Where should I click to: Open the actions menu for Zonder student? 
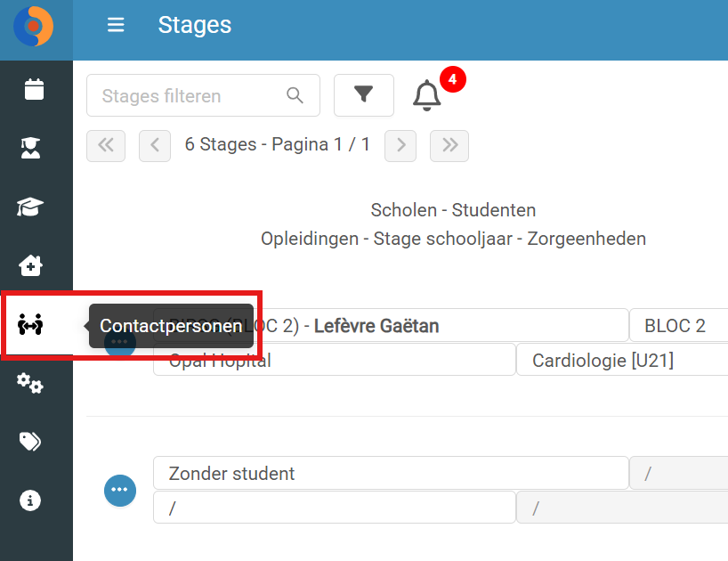point(120,490)
